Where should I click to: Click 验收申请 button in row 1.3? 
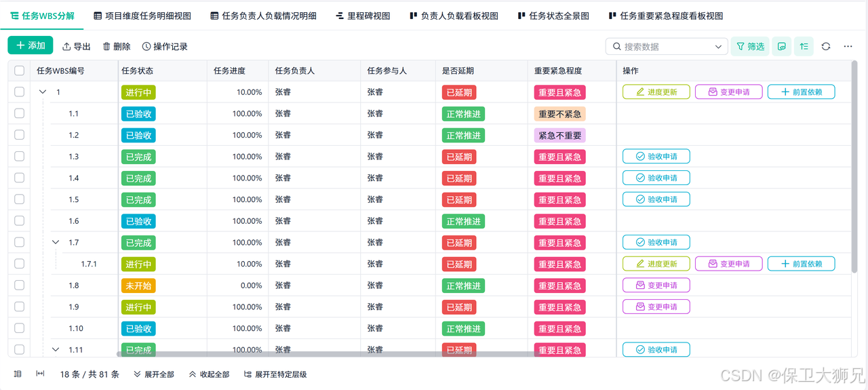(x=656, y=156)
